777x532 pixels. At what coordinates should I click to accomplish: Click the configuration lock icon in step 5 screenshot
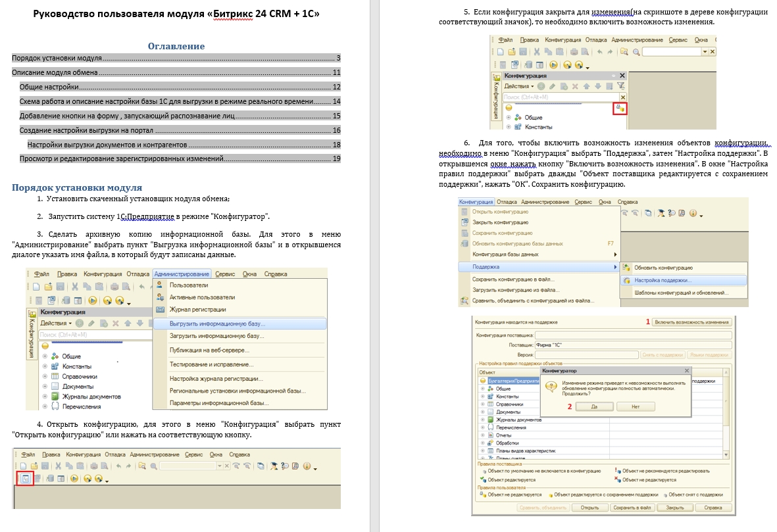(x=619, y=108)
